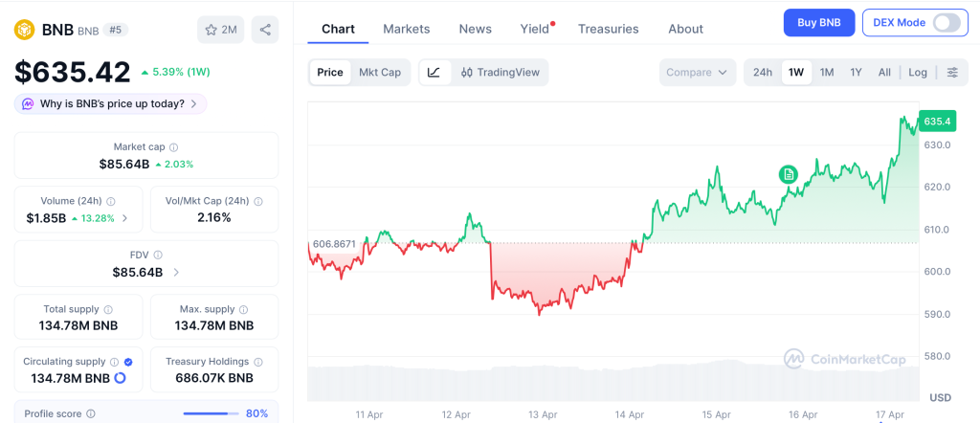Open the Compare dropdown
The image size is (980, 423).
tap(697, 72)
